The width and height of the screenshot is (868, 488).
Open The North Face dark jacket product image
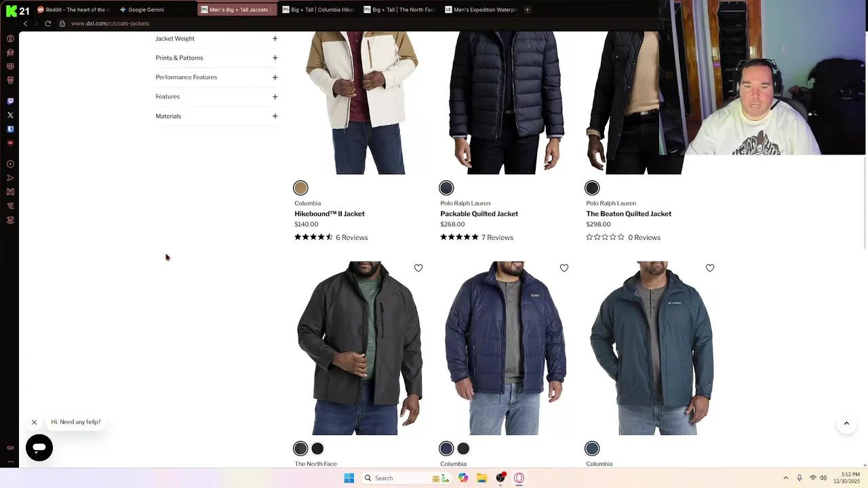pyautogui.click(x=360, y=348)
